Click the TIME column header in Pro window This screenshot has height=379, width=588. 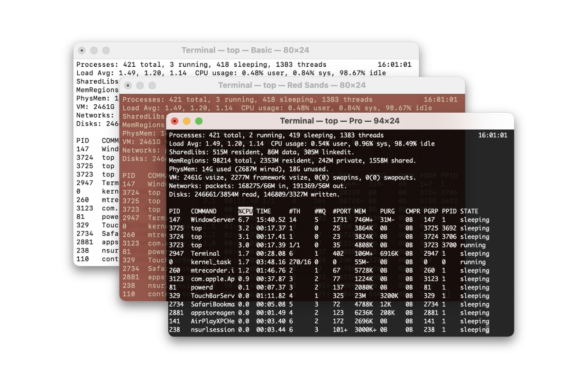pyautogui.click(x=263, y=211)
